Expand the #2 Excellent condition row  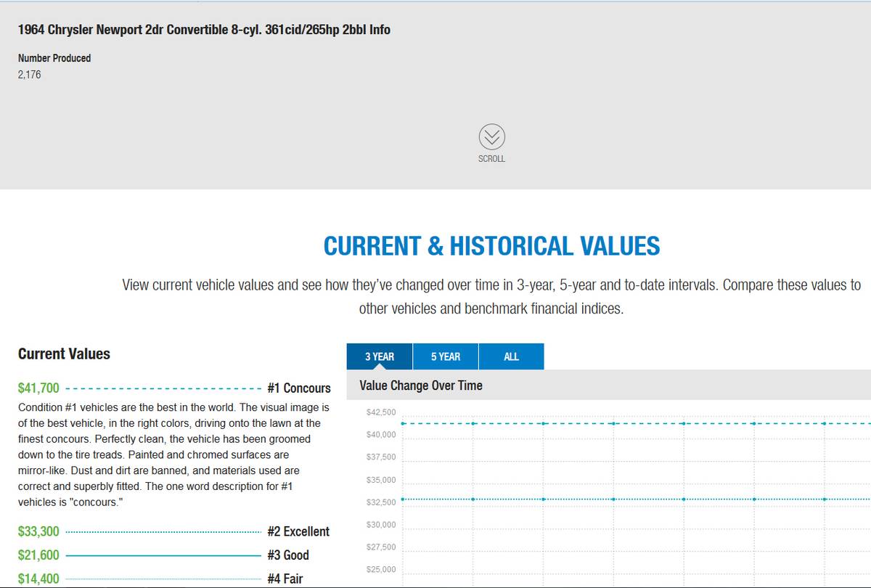[x=174, y=531]
